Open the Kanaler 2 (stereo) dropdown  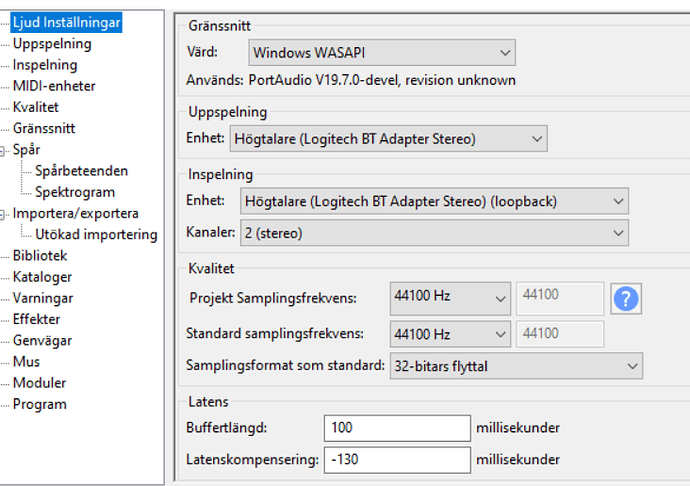[x=434, y=232]
